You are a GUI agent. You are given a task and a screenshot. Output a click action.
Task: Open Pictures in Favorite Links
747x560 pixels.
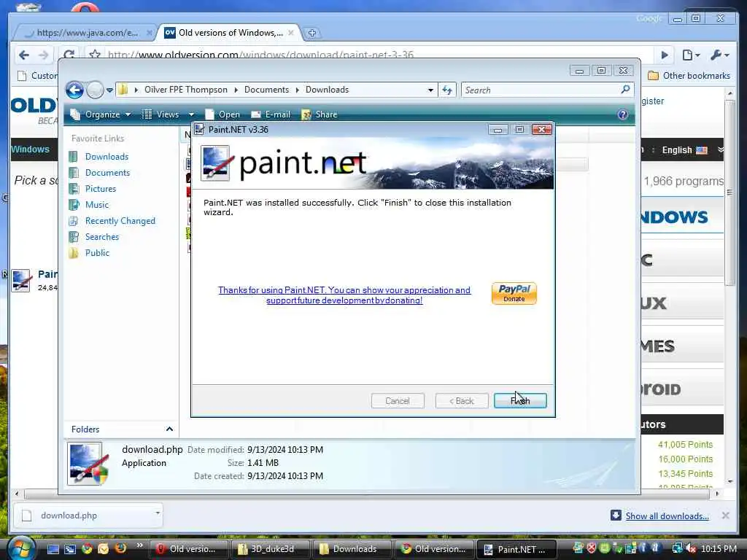click(101, 189)
